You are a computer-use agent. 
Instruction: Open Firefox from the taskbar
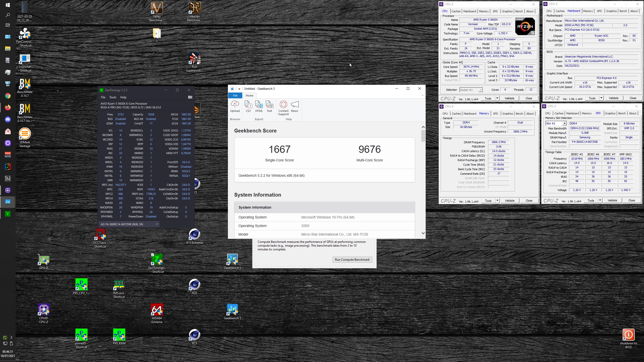click(x=8, y=108)
